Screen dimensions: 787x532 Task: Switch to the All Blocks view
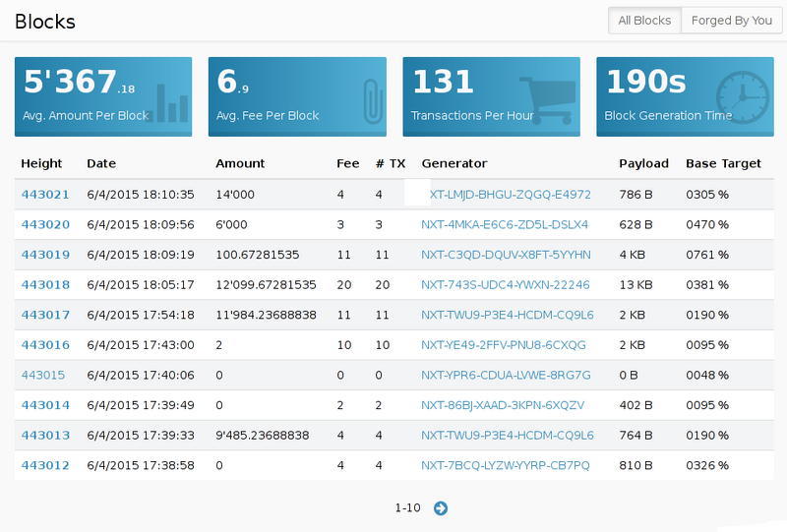644,21
